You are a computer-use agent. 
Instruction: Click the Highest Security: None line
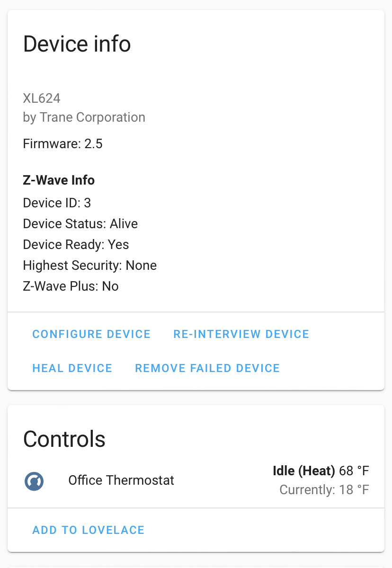click(89, 265)
